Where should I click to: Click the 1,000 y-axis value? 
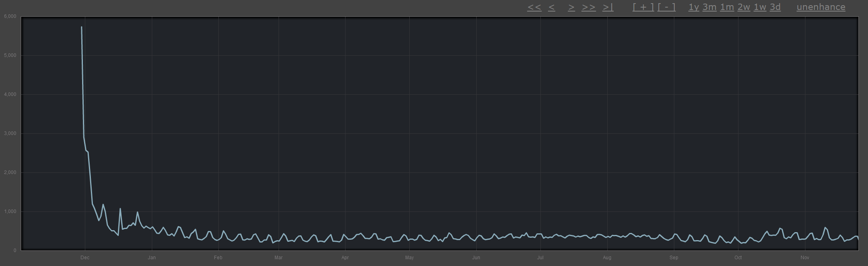click(10, 211)
